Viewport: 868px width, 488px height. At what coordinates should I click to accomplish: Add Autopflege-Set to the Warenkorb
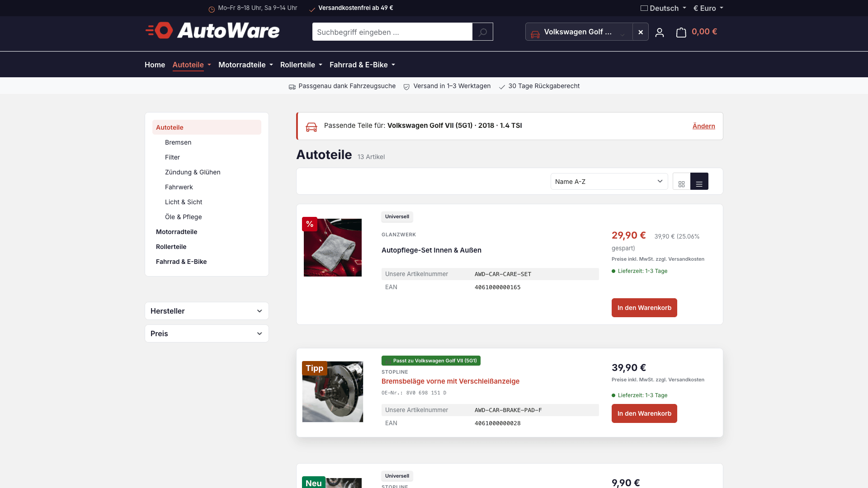click(644, 308)
